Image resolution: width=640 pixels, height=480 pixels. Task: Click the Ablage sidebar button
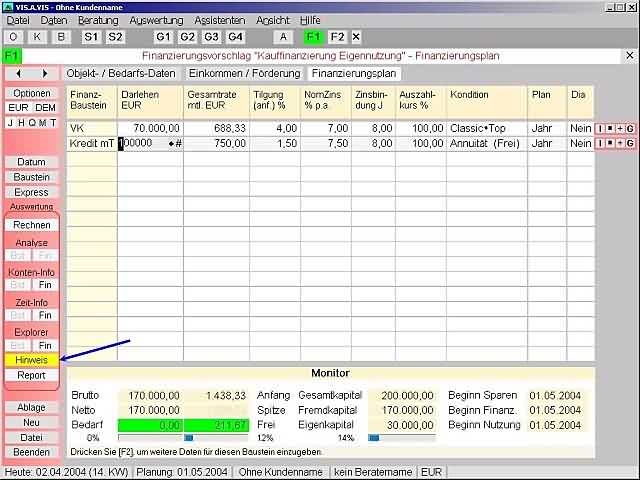[x=31, y=407]
